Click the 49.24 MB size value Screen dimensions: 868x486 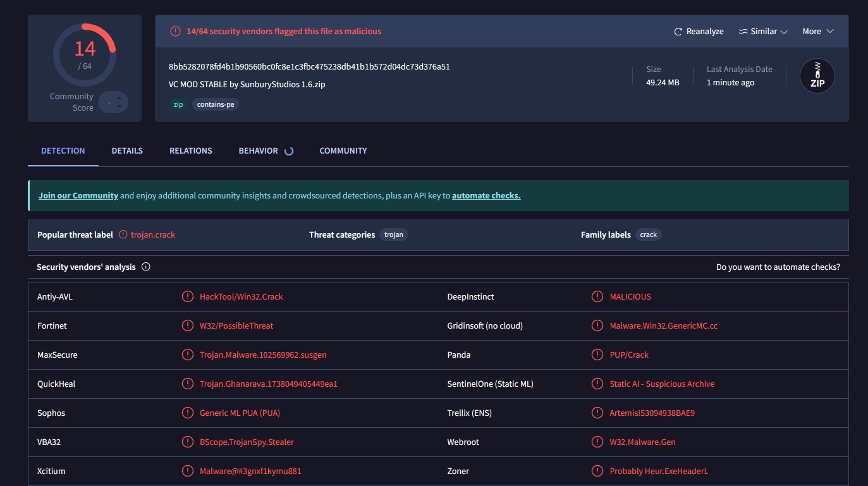[x=663, y=83]
